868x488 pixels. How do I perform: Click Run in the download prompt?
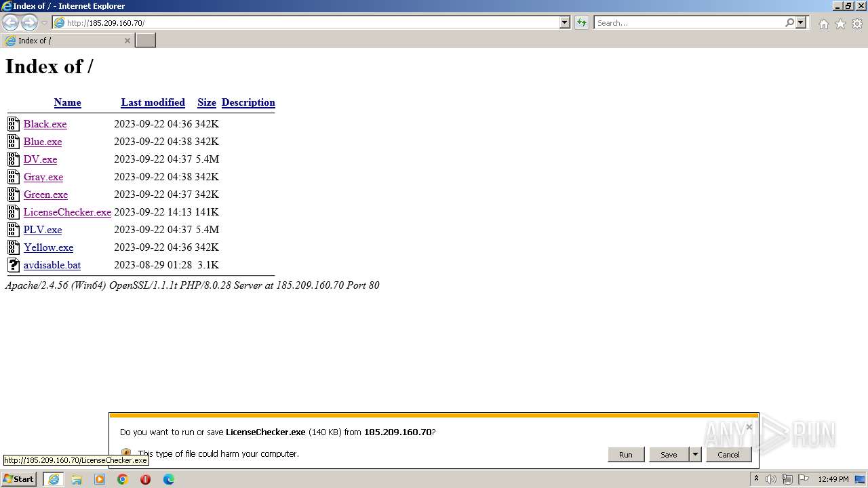coord(625,455)
